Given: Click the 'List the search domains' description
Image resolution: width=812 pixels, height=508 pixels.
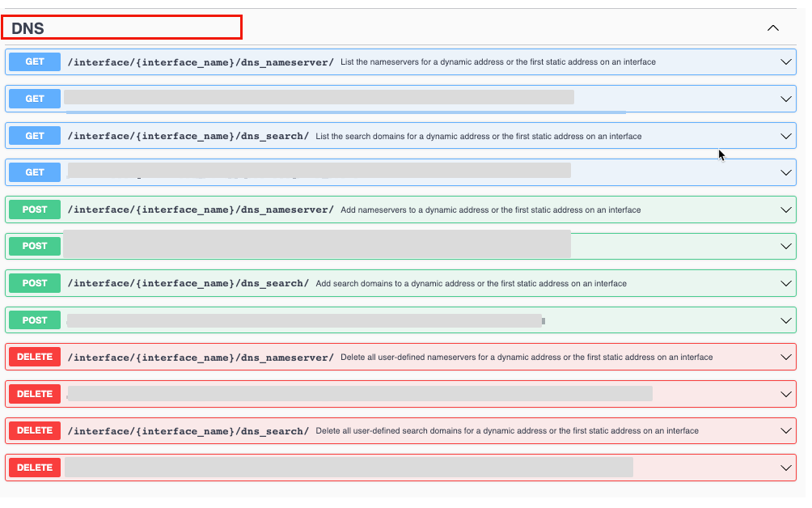Looking at the screenshot, I should click(479, 136).
